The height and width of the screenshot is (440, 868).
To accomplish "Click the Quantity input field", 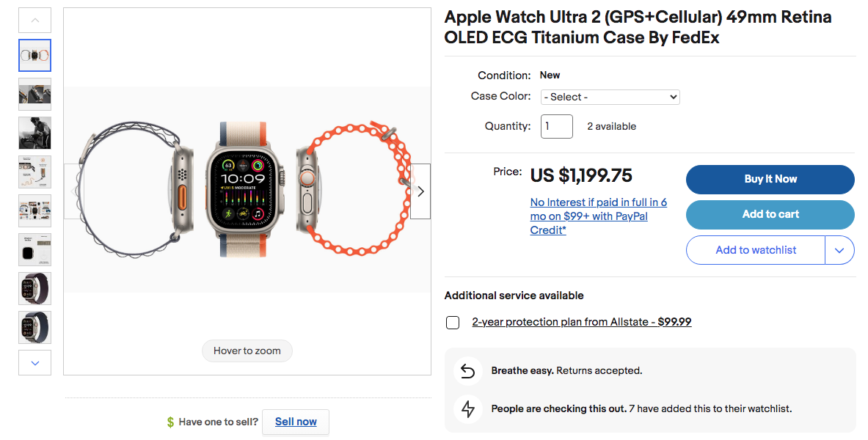I will pyautogui.click(x=556, y=126).
